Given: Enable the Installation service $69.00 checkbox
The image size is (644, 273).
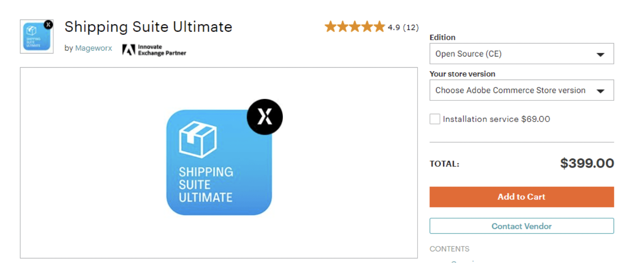Looking at the screenshot, I should coord(435,119).
